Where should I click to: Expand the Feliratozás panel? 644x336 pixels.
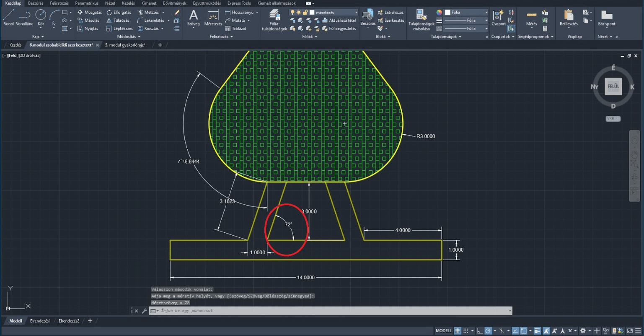221,36
